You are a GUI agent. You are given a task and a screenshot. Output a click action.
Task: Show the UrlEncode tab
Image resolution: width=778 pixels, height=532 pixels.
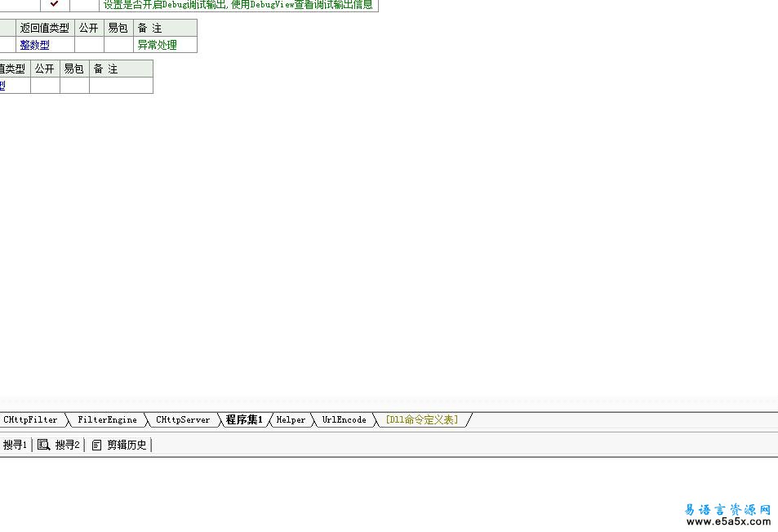(x=344, y=420)
